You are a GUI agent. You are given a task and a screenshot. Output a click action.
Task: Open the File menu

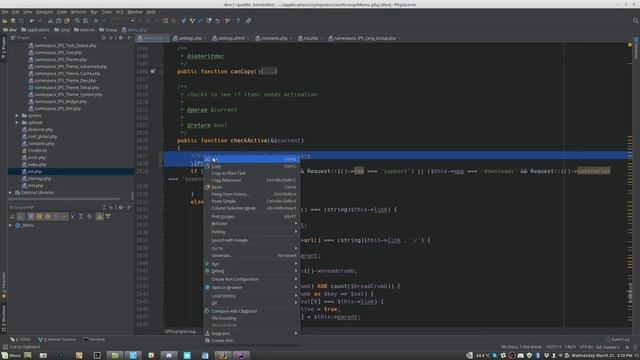(x=5, y=12)
